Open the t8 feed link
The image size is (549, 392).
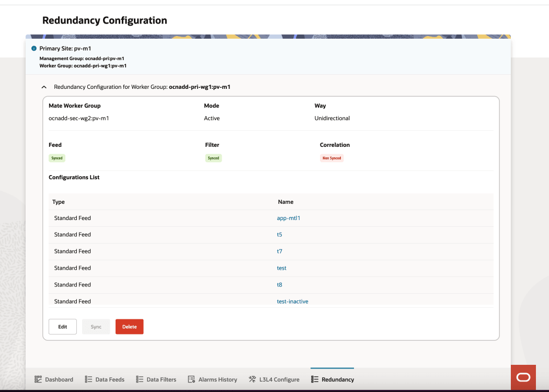pos(279,285)
